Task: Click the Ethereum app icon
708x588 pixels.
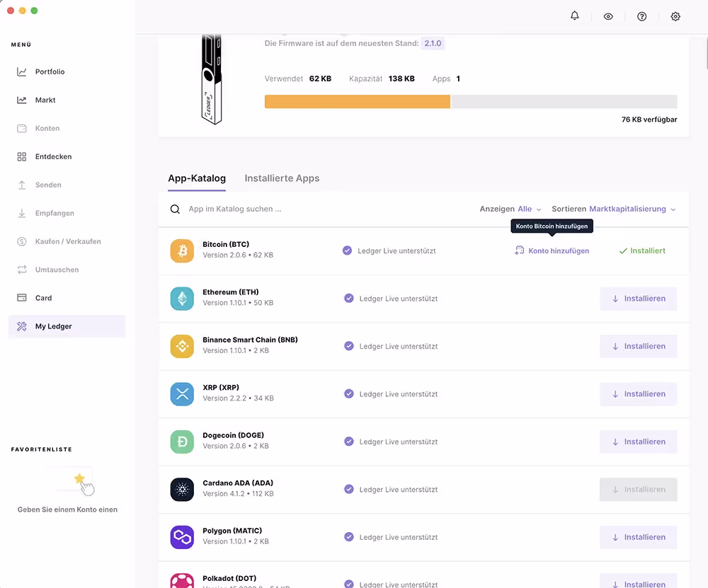Action: pyautogui.click(x=182, y=299)
